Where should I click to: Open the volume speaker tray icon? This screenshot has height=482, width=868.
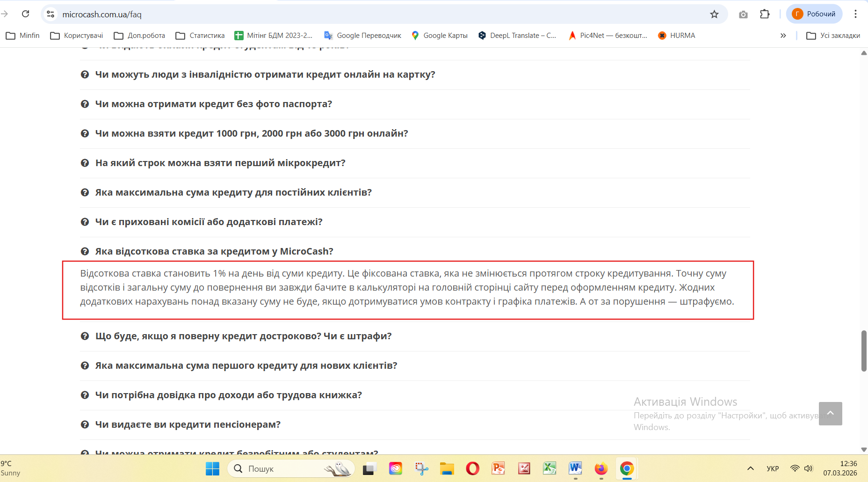[809, 468]
